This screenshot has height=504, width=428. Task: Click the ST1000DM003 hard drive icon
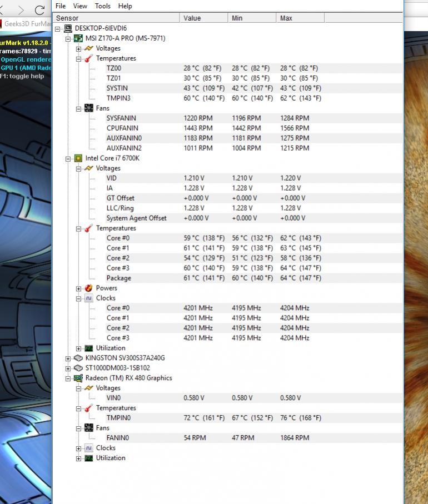(x=78, y=368)
